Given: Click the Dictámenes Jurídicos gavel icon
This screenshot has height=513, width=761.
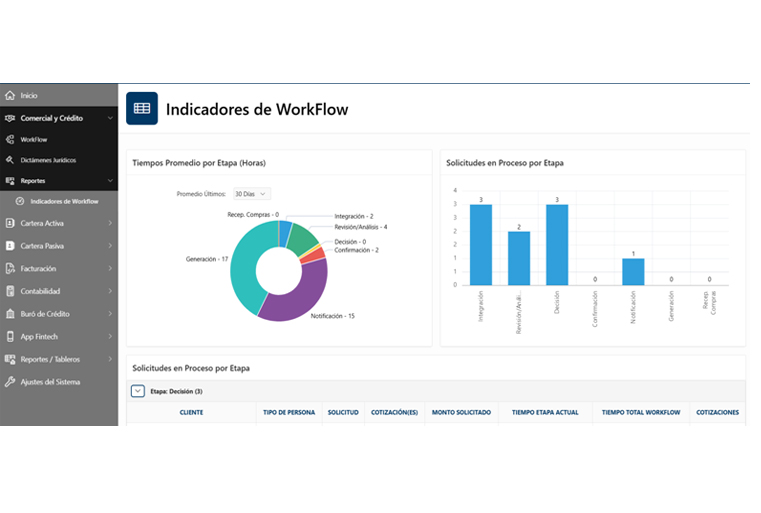Looking at the screenshot, I should point(10,160).
